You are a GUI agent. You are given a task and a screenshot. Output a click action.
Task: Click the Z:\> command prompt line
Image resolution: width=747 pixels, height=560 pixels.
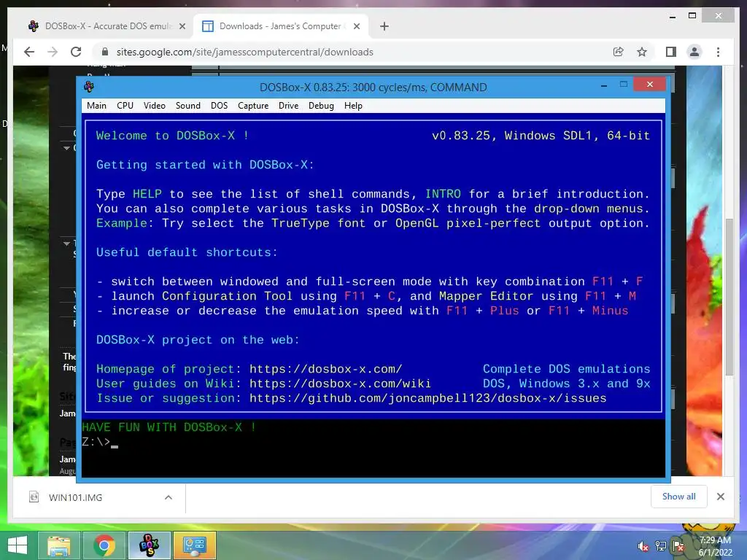coord(100,442)
